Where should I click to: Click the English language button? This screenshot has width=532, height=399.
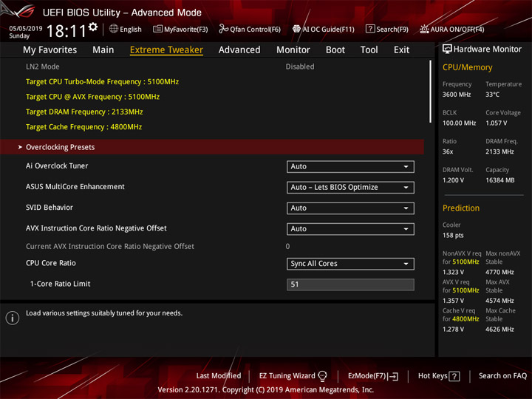tap(130, 29)
